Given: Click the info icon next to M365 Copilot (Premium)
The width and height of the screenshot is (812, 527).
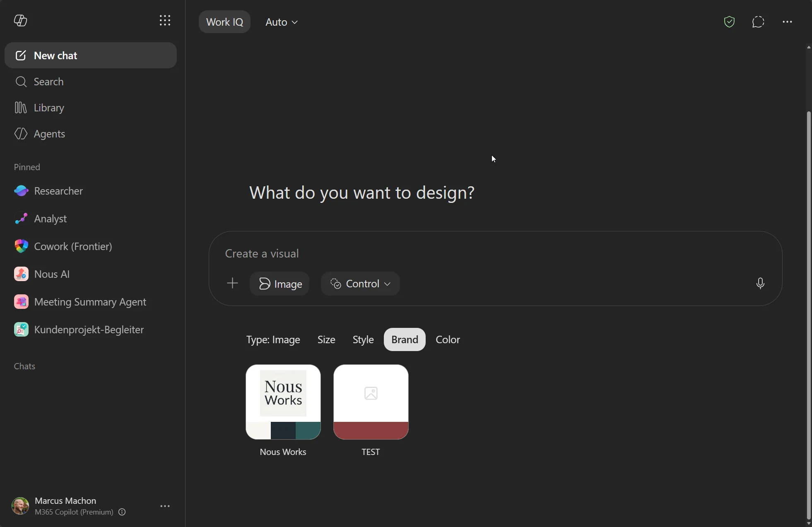Looking at the screenshot, I should 122,512.
